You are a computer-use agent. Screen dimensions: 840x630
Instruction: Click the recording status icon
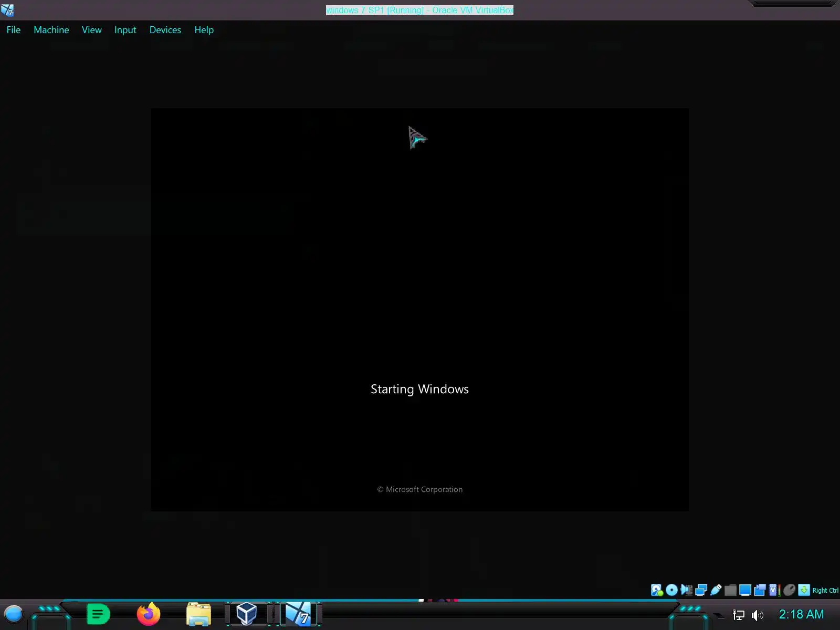(760, 590)
